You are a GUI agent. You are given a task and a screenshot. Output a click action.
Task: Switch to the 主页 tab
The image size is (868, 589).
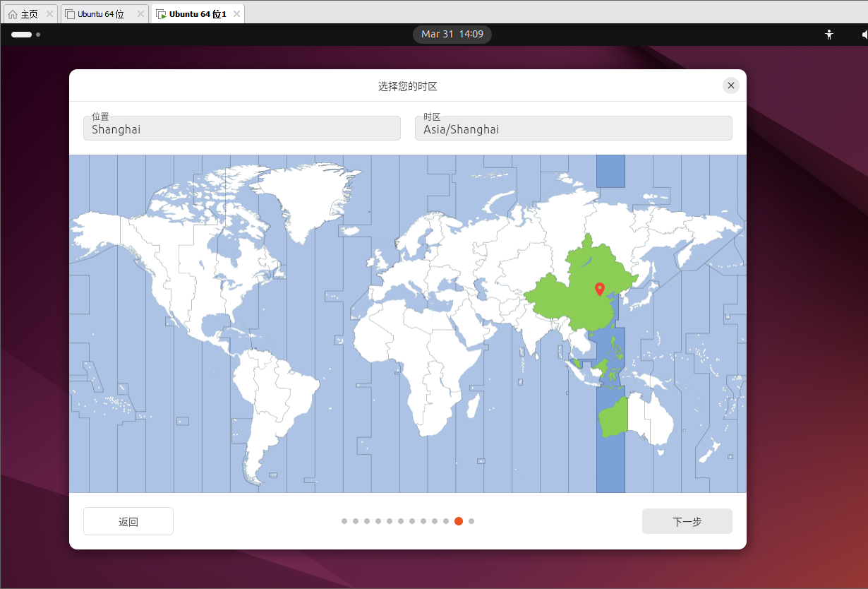[x=30, y=14]
